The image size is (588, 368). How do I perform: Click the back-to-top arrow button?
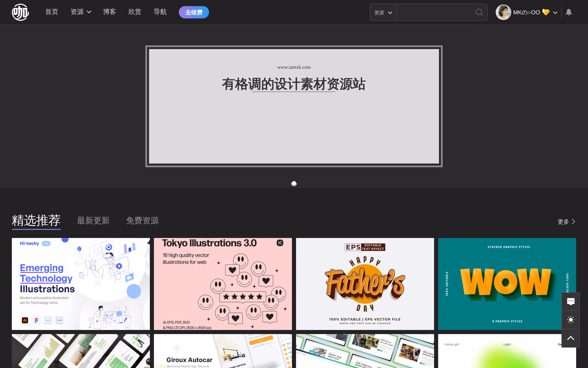(x=570, y=338)
